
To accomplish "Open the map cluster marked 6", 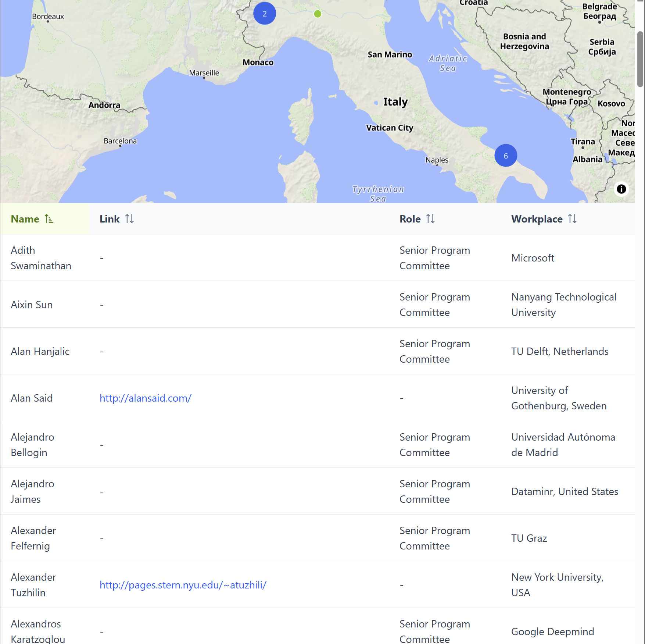I will click(506, 156).
